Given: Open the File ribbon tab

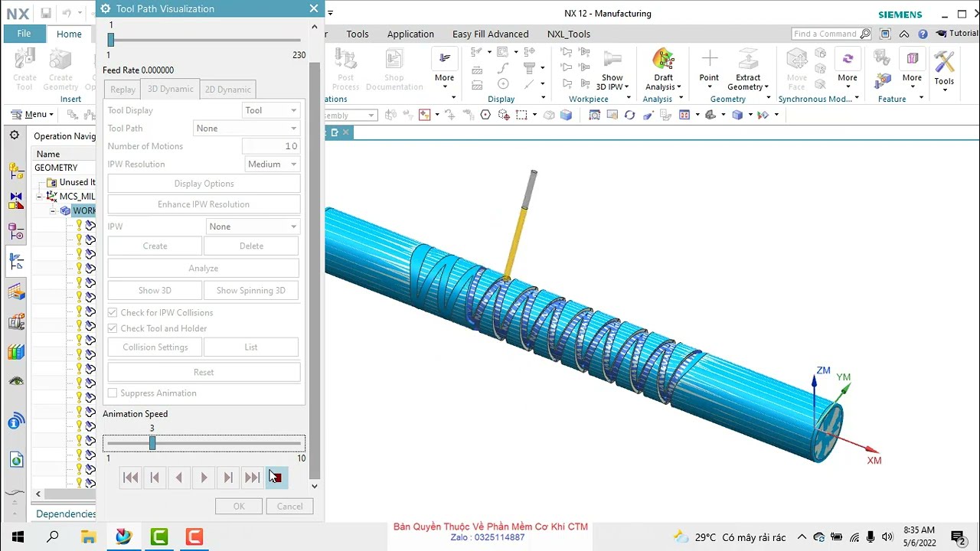Looking at the screenshot, I should pyautogui.click(x=24, y=34).
